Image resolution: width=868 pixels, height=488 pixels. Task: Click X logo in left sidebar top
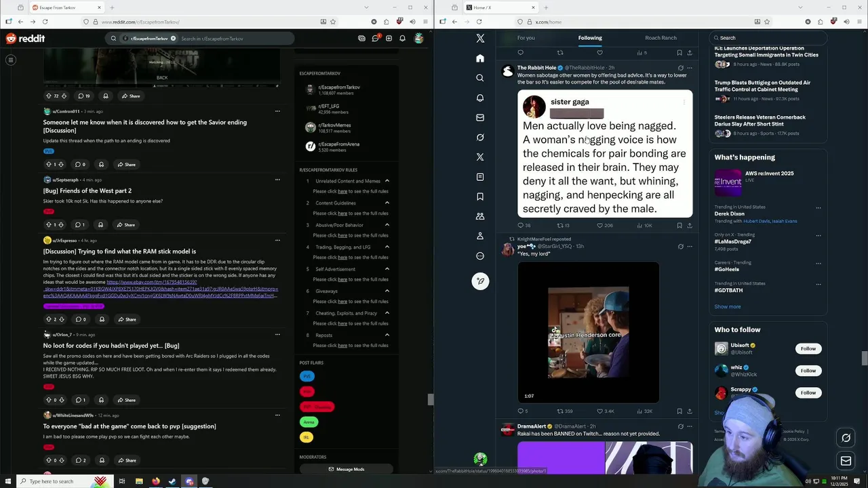point(480,39)
